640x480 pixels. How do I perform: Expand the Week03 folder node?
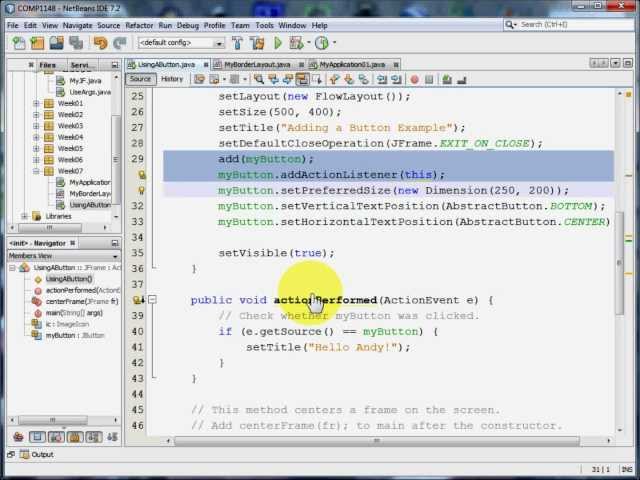pyautogui.click(x=36, y=126)
